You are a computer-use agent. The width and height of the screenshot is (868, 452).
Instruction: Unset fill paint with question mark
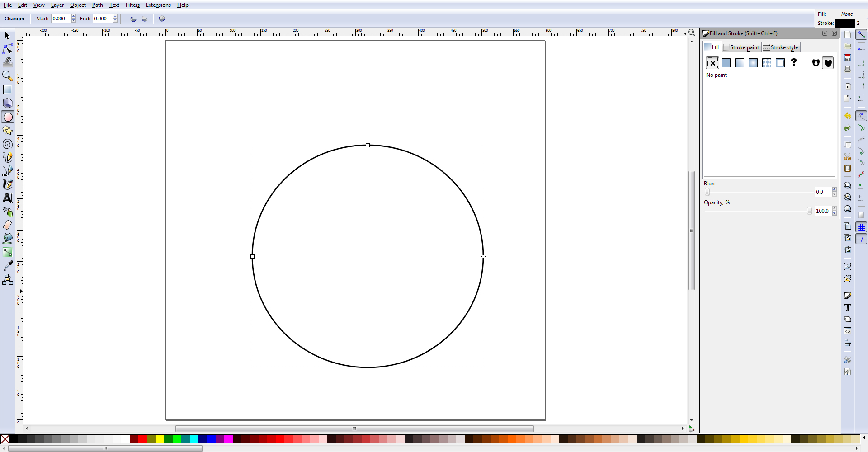pyautogui.click(x=794, y=63)
